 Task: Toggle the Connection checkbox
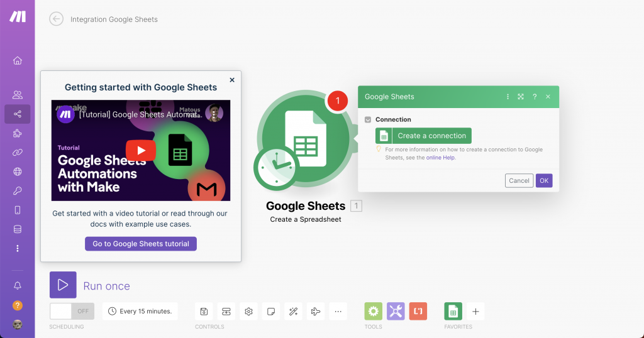point(368,120)
